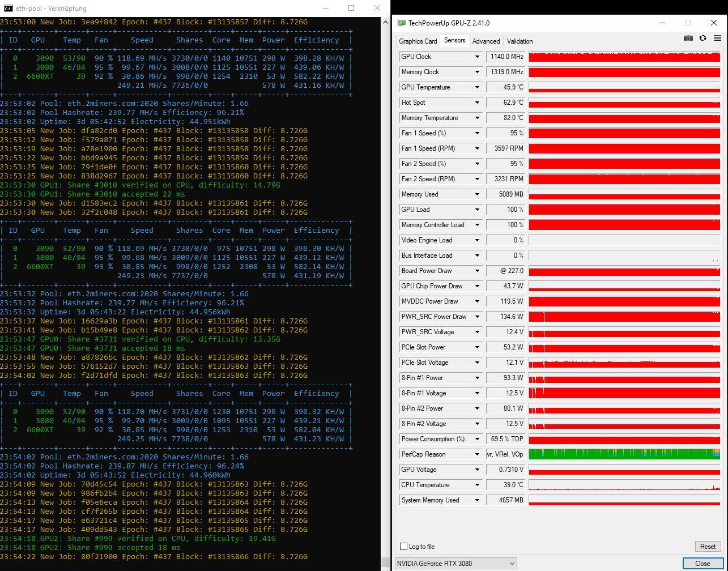The width and height of the screenshot is (728, 571).
Task: Expand the GPU Load sensor dropdown
Action: (477, 210)
